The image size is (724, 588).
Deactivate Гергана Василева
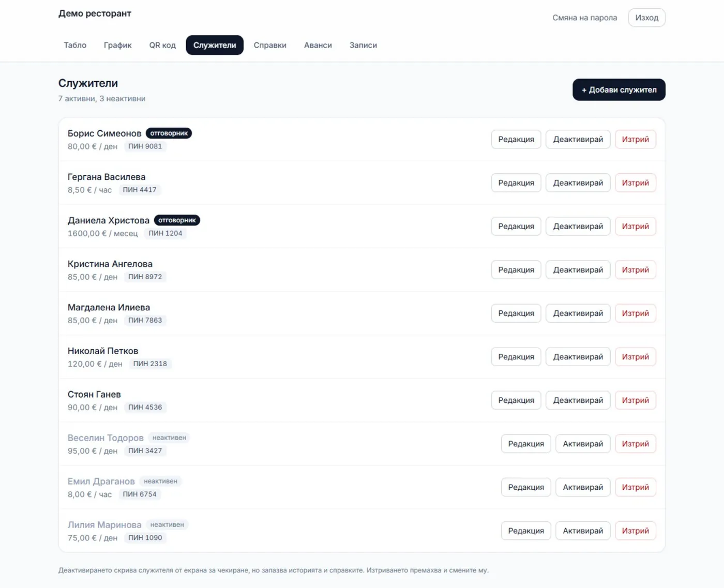click(578, 183)
